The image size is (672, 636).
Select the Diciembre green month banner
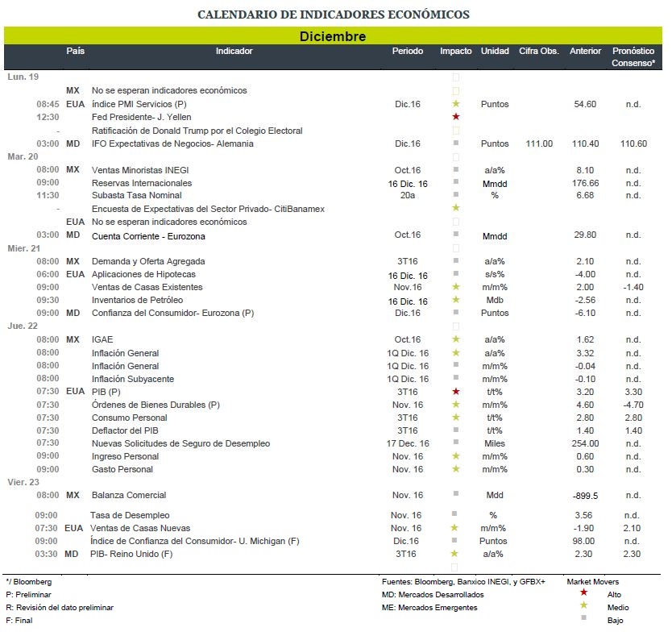pyautogui.click(x=333, y=36)
